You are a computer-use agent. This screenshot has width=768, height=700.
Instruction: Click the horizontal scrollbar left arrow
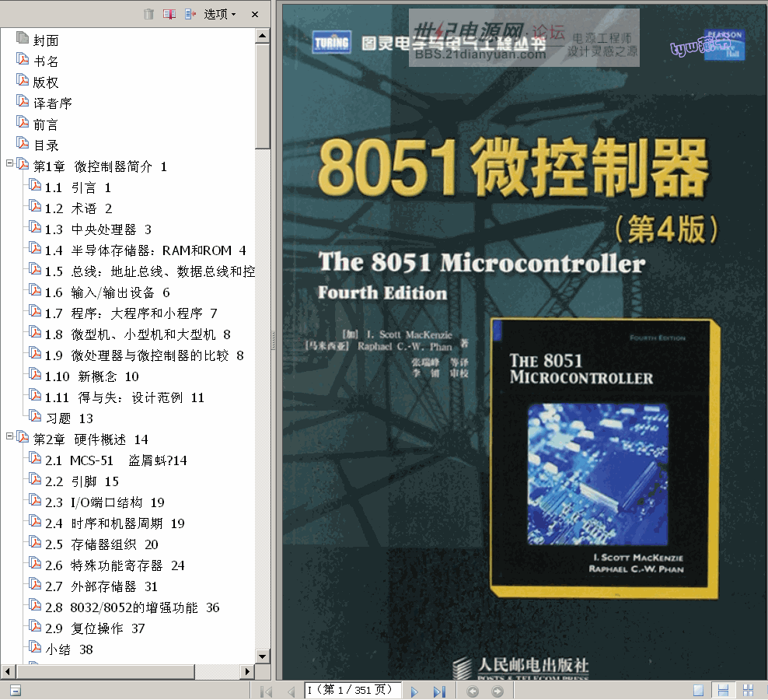[x=7, y=671]
